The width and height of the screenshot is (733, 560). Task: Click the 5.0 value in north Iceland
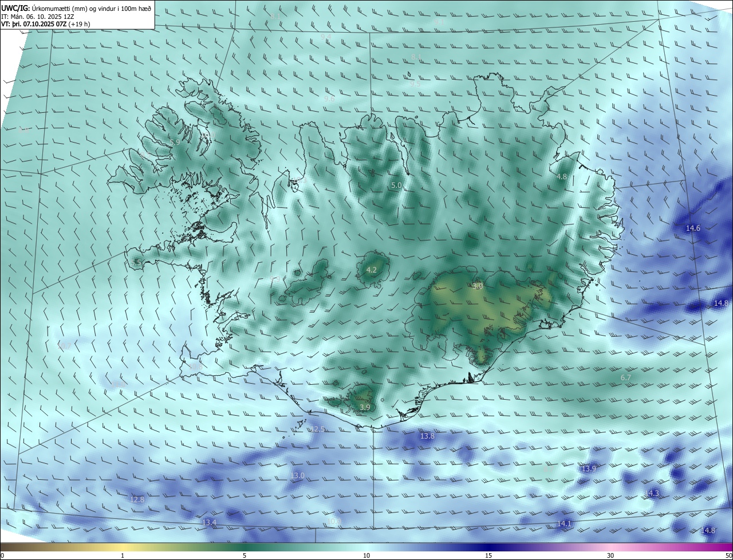coord(396,185)
